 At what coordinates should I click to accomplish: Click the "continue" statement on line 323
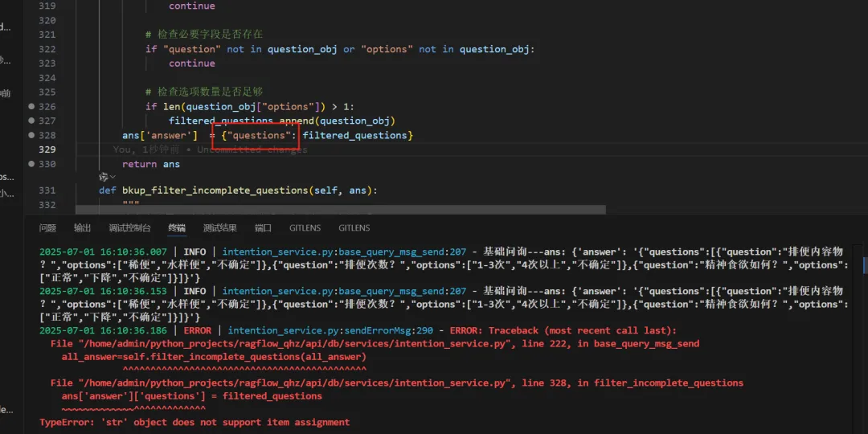coord(191,63)
